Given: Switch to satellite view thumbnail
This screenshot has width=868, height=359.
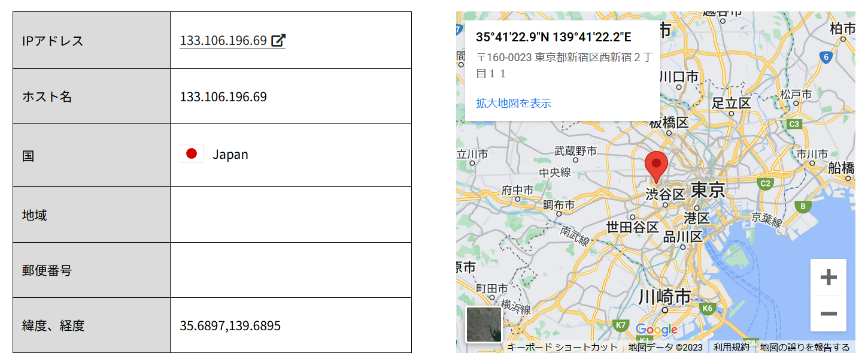Looking at the screenshot, I should tap(484, 324).
